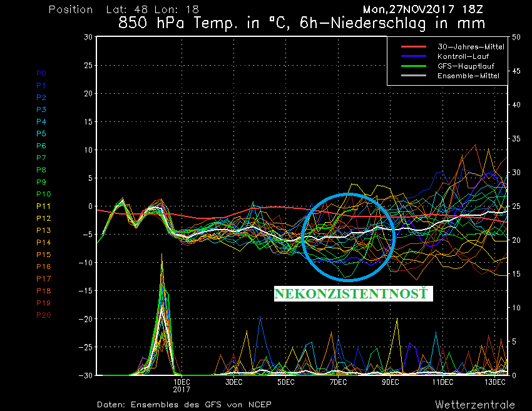
Task: Click the P10 ensemble member label
Action: pyautogui.click(x=43, y=194)
